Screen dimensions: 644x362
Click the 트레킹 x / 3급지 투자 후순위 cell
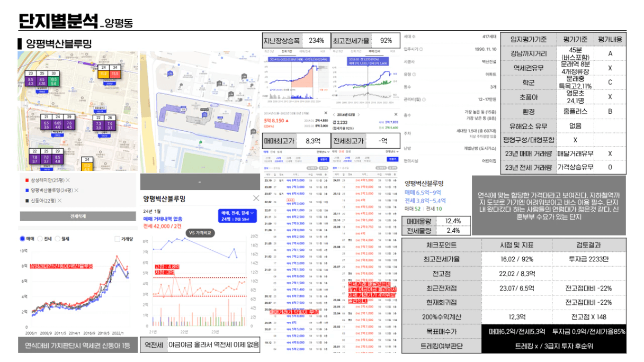554,346
